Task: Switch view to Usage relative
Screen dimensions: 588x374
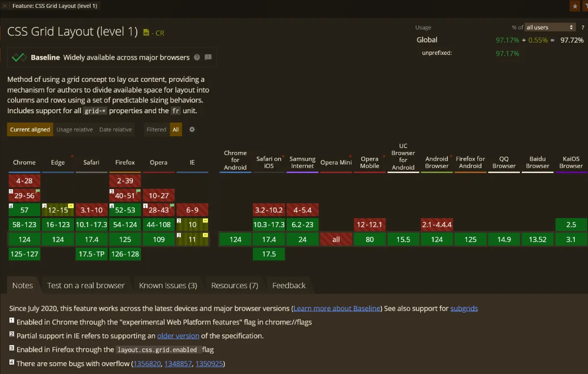Action: [x=74, y=129]
